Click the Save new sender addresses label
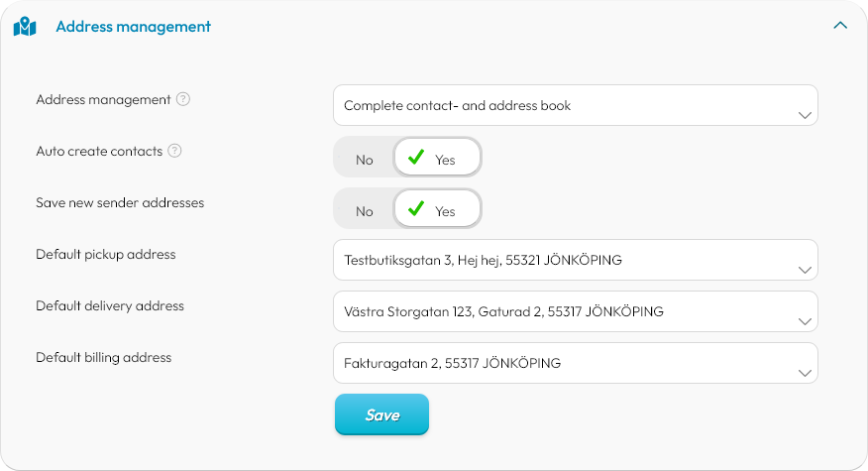This screenshot has width=868, height=471. click(x=120, y=202)
